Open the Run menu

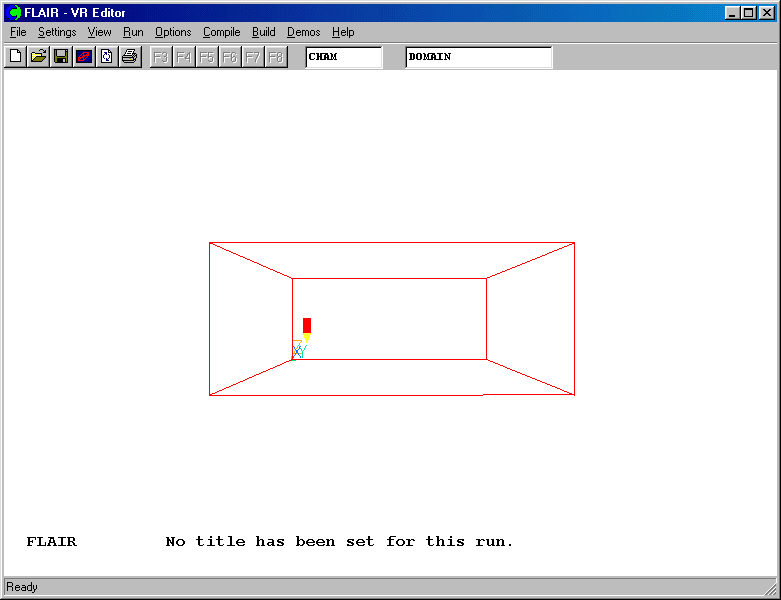coord(133,32)
